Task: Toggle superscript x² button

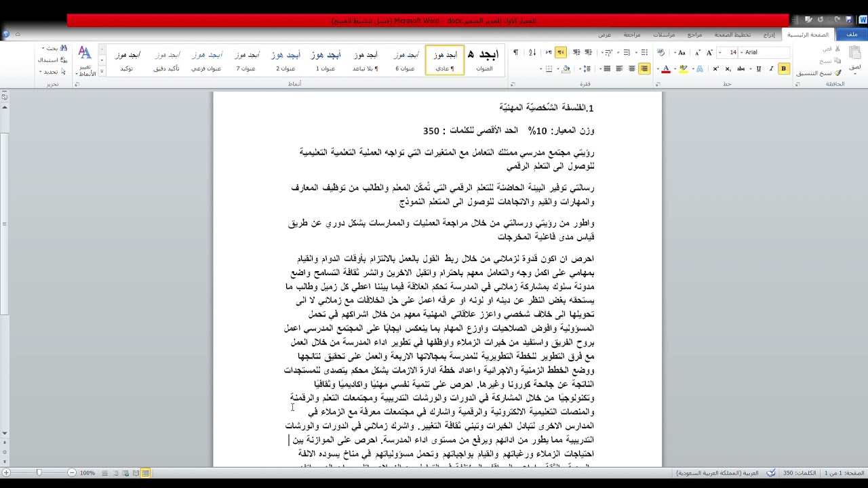Action: (715, 68)
